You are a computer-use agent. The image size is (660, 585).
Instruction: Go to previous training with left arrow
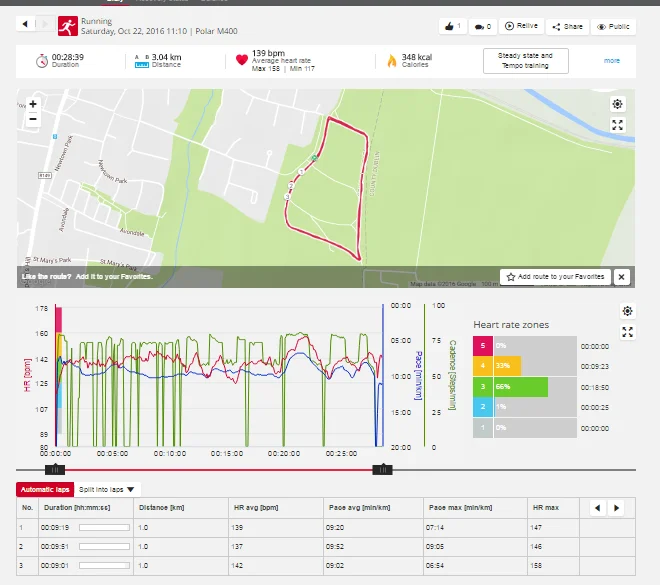24,22
